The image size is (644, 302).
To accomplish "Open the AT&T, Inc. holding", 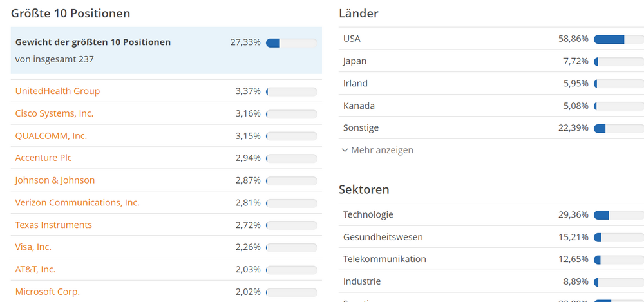I will (x=35, y=269).
